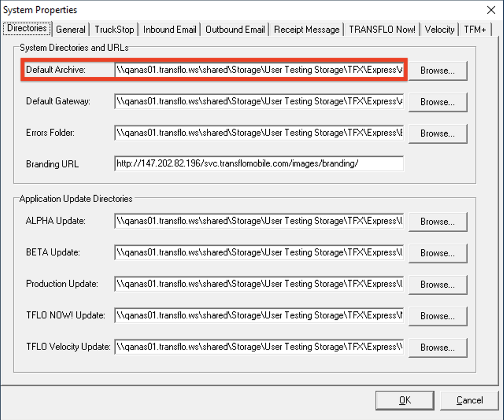Browse for the BETA Update directory
504x420 pixels.
pyautogui.click(x=438, y=253)
